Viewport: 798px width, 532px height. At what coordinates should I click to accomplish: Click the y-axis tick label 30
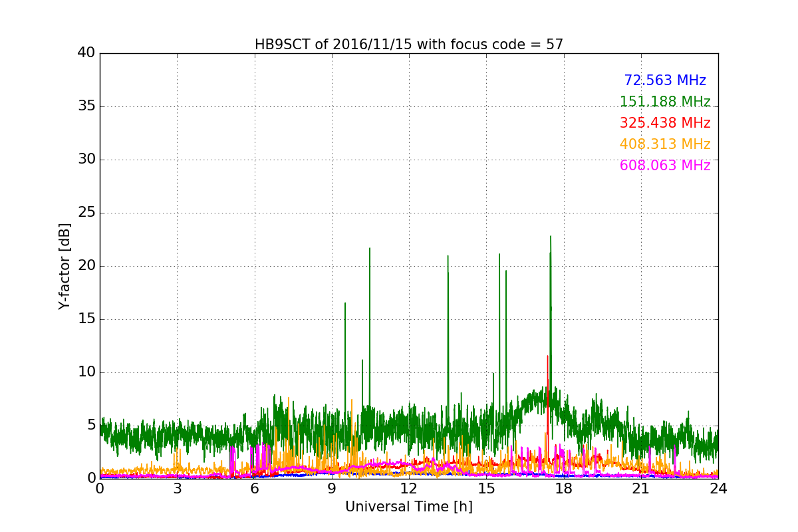(x=86, y=160)
